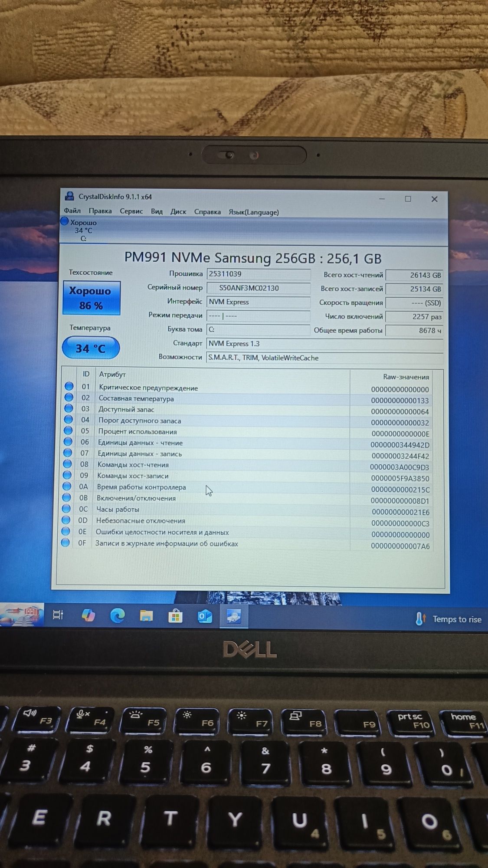The height and width of the screenshot is (868, 488).
Task: Open File Explorer from the taskbar
Action: pos(146,616)
